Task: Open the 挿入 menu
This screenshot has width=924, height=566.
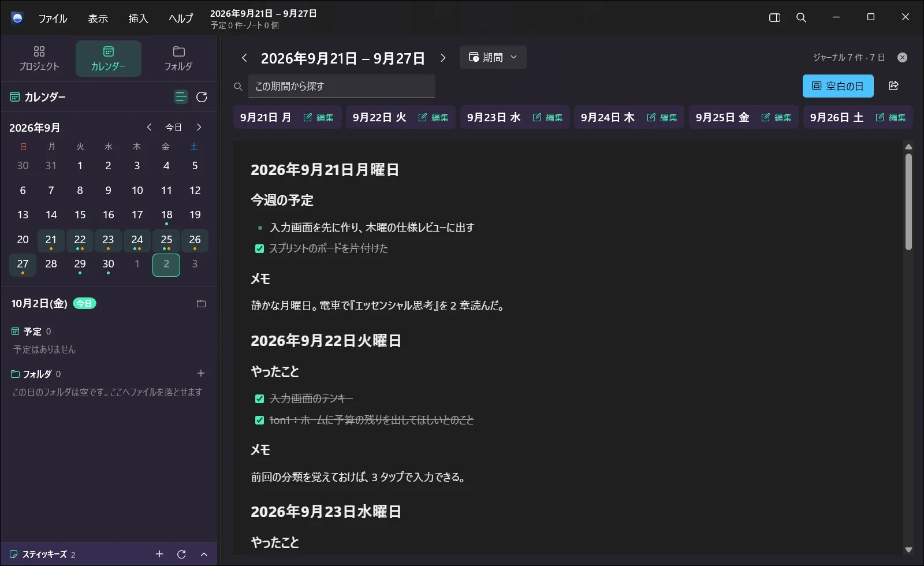Action: point(138,18)
